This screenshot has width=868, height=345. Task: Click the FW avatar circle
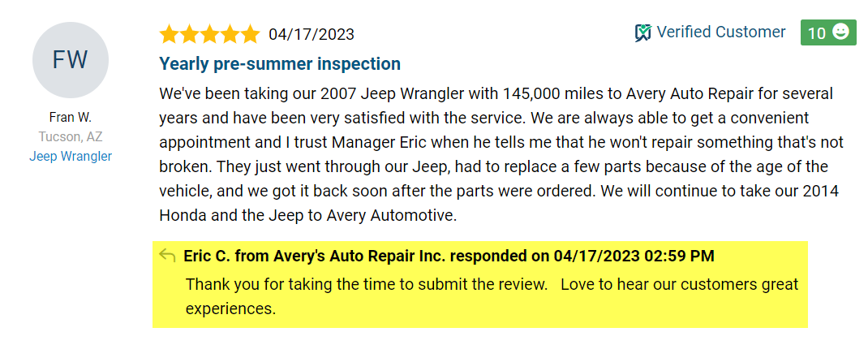pyautogui.click(x=71, y=60)
